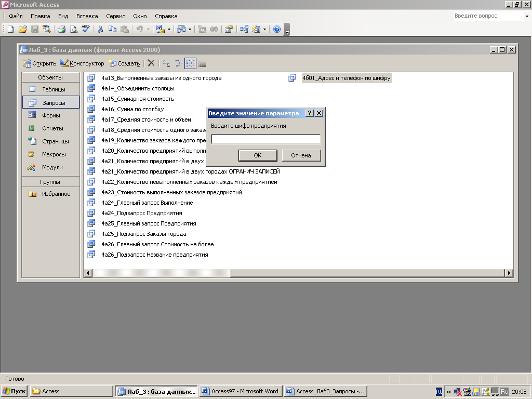This screenshot has width=532, height=399.
Task: Expand the Office Links dropdown arrow
Action: (169, 29)
